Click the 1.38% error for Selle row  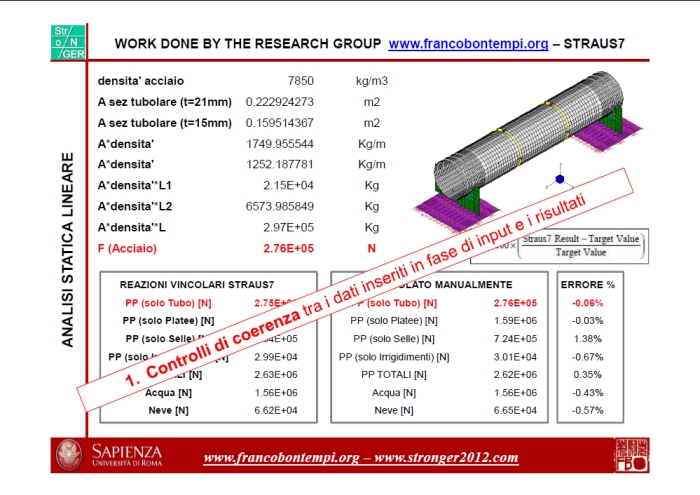(x=587, y=338)
